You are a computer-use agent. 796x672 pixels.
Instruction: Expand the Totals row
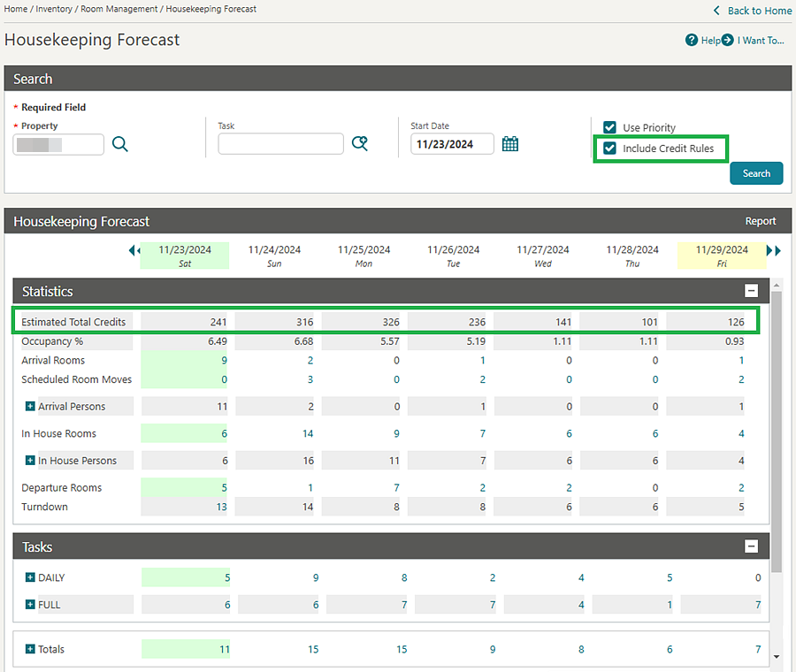coord(30,649)
